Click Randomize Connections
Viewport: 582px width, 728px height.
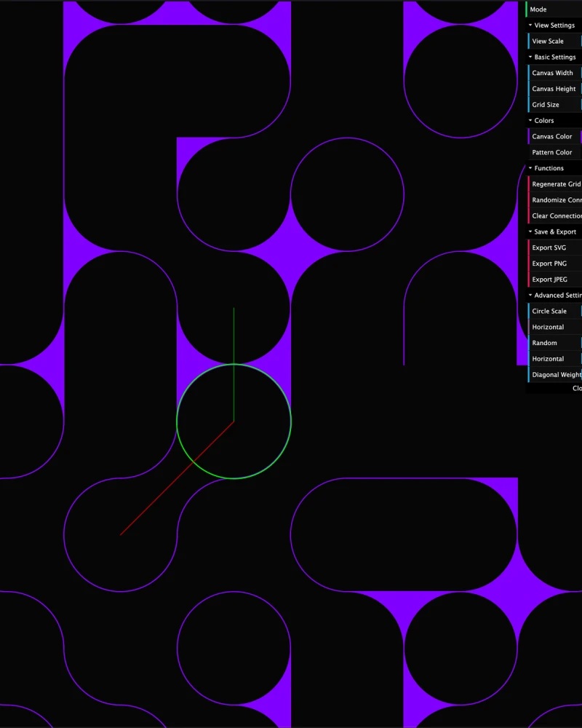coord(556,200)
